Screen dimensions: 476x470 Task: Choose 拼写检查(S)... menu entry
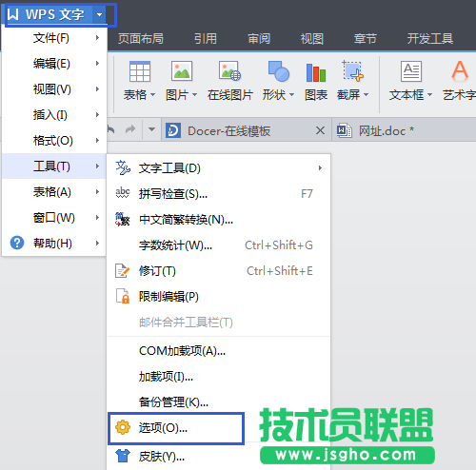pos(219,193)
